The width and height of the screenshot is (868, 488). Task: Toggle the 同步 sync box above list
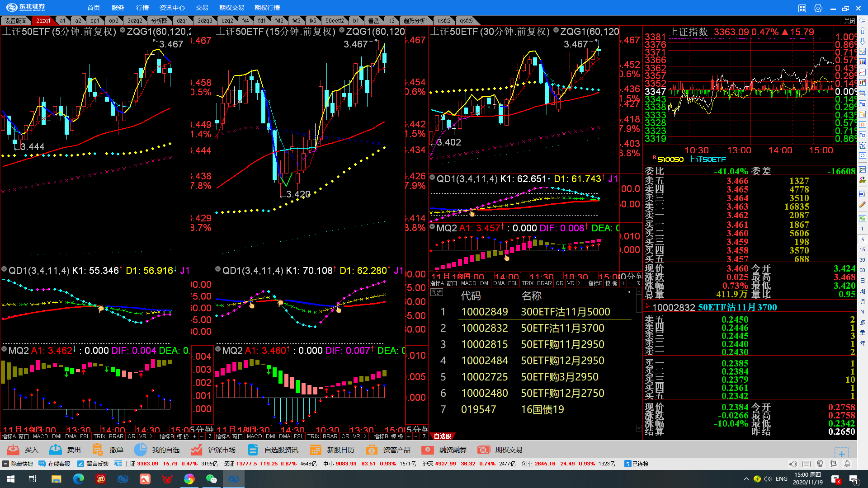point(436,292)
